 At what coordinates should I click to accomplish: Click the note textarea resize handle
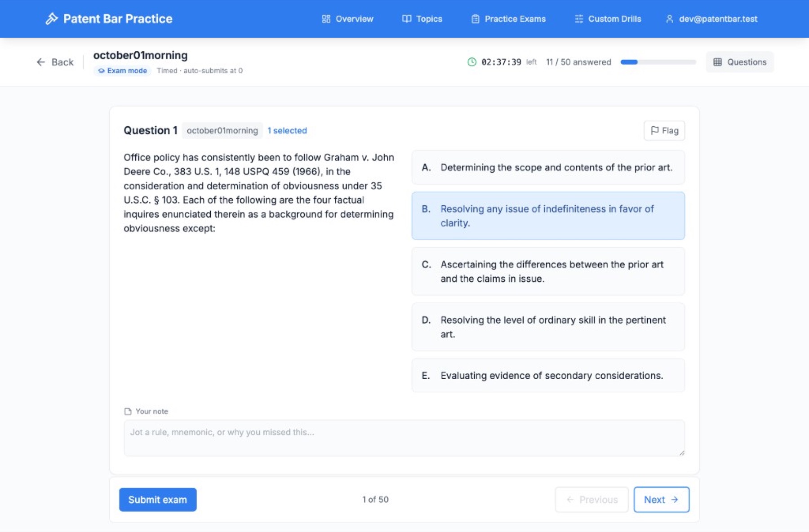point(682,453)
